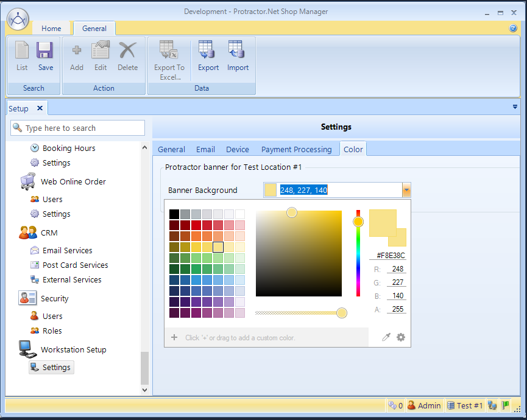The image size is (527, 420).
Task: Select the black color swatch
Action: (174, 214)
